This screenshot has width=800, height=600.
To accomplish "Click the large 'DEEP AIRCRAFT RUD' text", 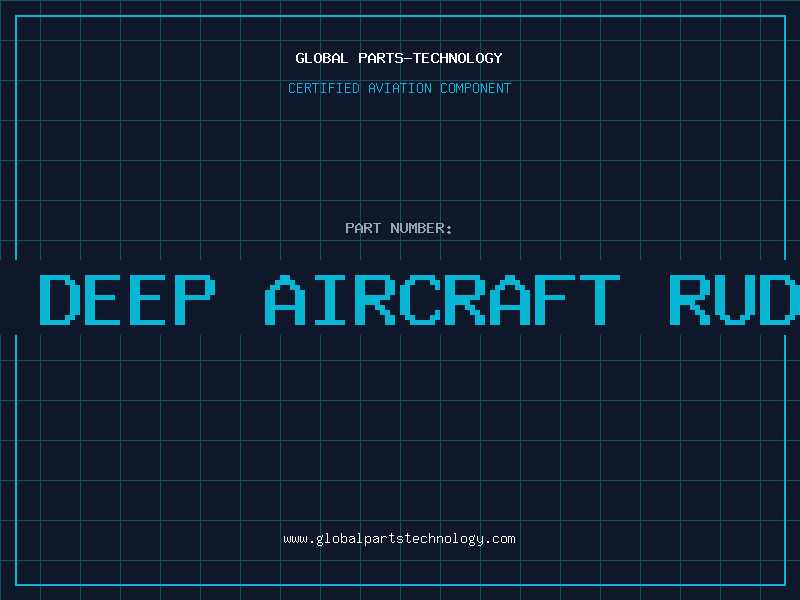I will coord(419,299).
